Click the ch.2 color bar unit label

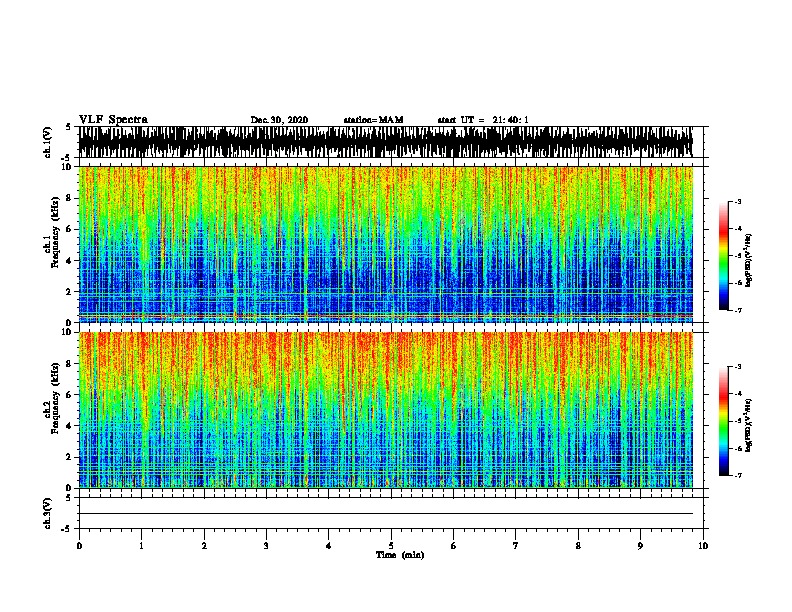point(749,425)
